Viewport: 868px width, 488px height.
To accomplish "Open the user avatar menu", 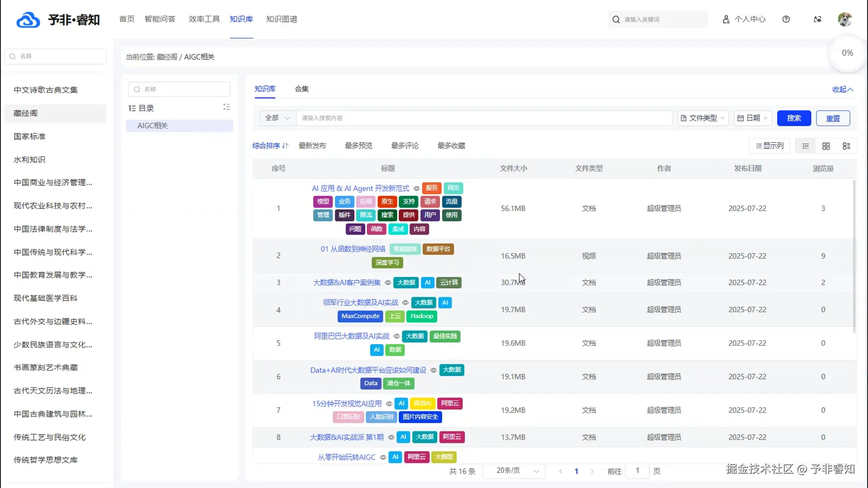I will 844,19.
